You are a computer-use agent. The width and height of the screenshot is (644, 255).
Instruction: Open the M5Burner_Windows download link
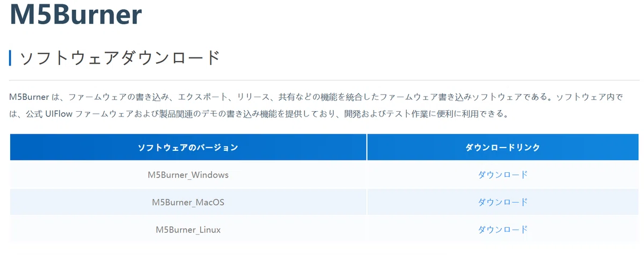pyautogui.click(x=503, y=174)
